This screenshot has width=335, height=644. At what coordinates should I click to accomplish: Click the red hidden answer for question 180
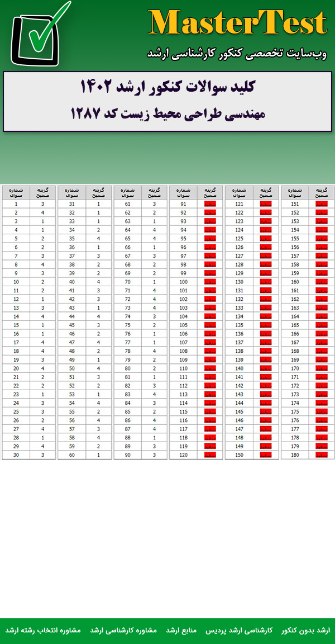[x=321, y=455]
